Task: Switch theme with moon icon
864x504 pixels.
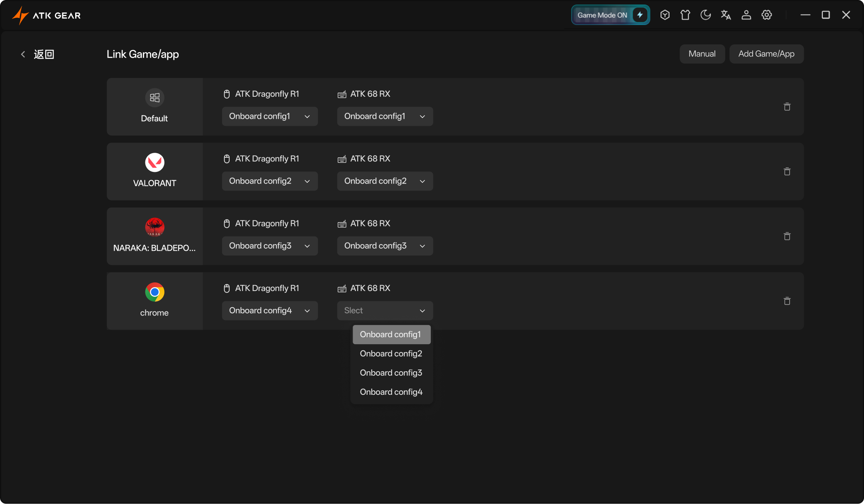Action: [x=705, y=15]
